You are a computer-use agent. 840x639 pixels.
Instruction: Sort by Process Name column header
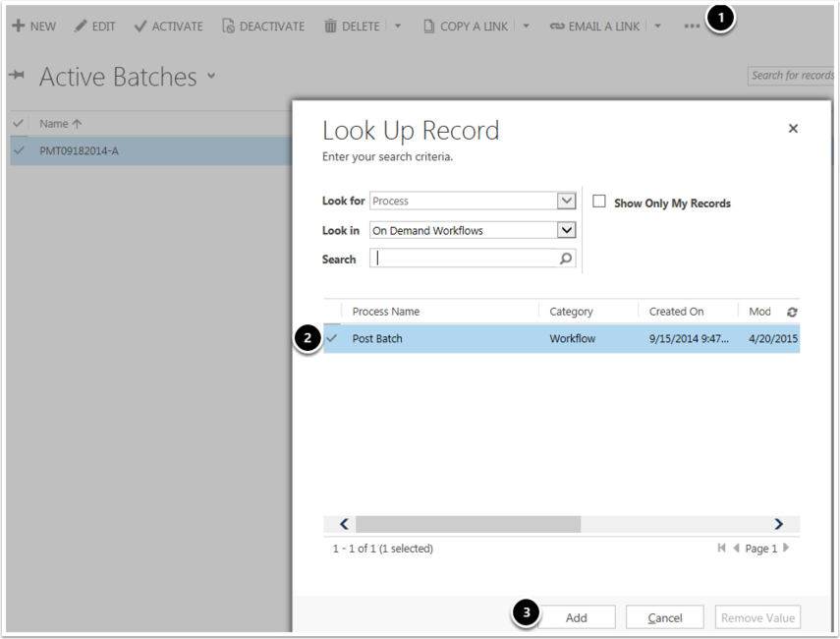tap(386, 312)
